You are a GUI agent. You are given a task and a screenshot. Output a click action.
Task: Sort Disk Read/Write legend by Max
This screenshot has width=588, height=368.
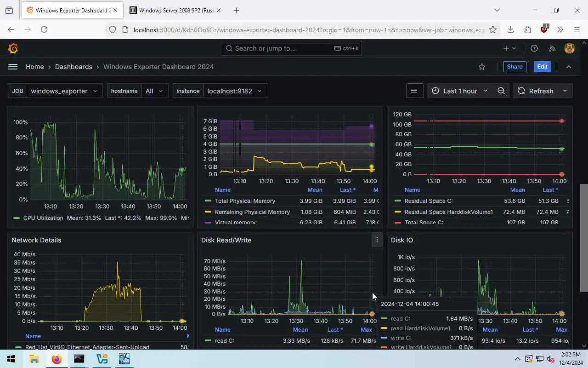367,330
